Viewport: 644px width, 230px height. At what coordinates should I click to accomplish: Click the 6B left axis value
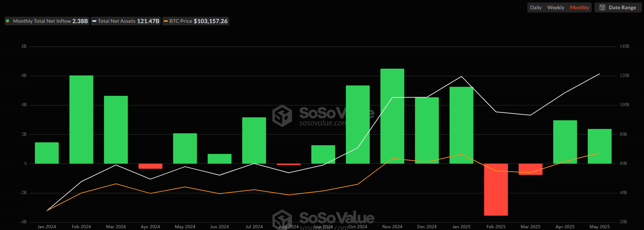(x=24, y=75)
